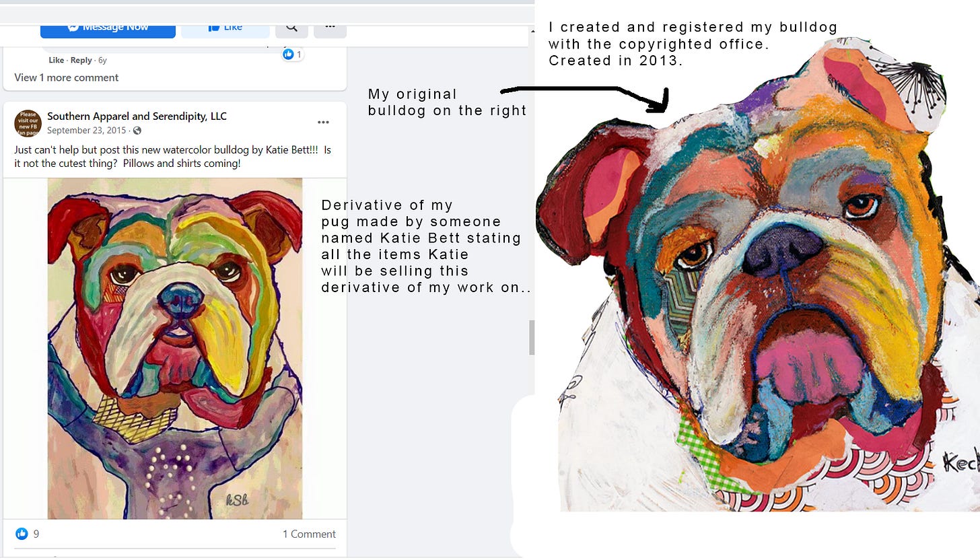Open the post's three-dot options menu
The height and width of the screenshot is (560, 980).
[x=323, y=123]
